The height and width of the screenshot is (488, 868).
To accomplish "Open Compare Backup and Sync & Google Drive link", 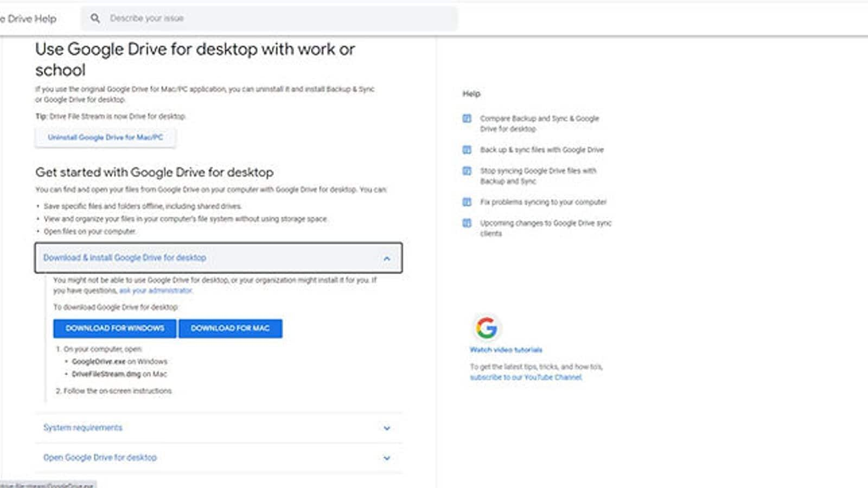I will (x=539, y=124).
